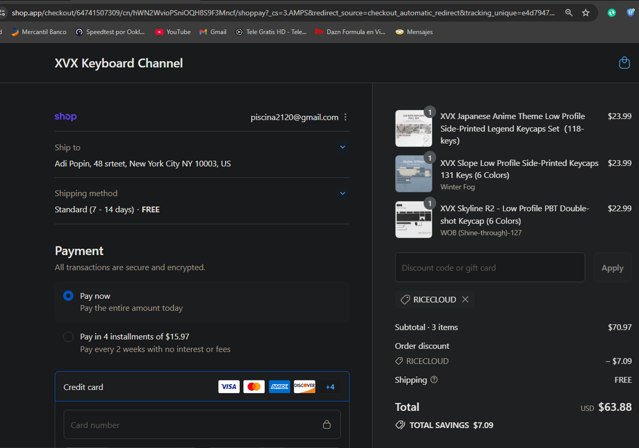Open the Dazn Formula bookmark
This screenshot has height=448, width=639.
click(x=350, y=32)
